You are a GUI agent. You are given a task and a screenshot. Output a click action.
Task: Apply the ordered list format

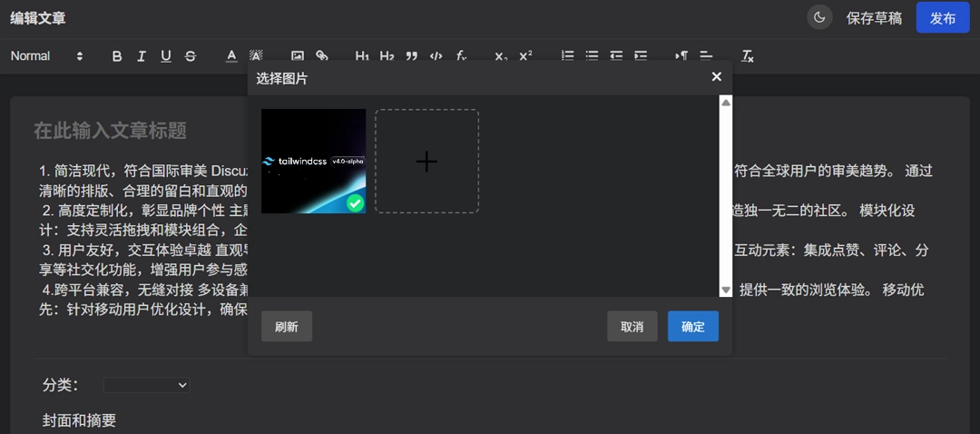point(568,56)
